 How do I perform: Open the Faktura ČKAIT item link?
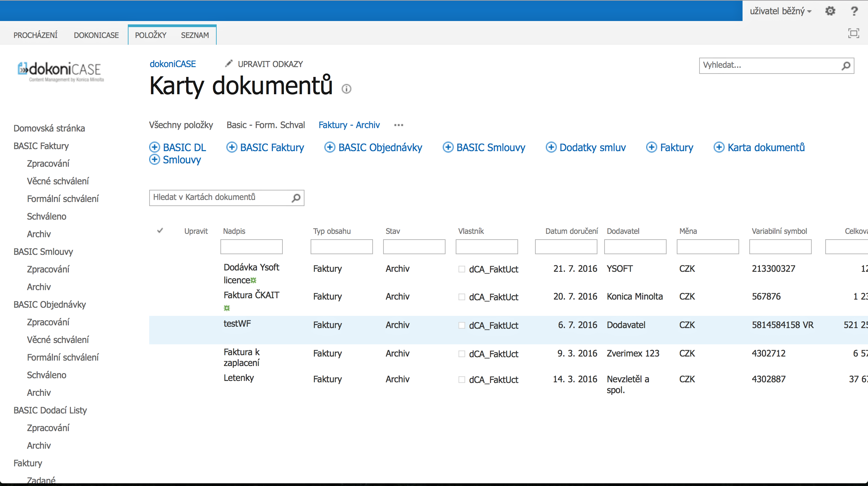[x=251, y=295]
